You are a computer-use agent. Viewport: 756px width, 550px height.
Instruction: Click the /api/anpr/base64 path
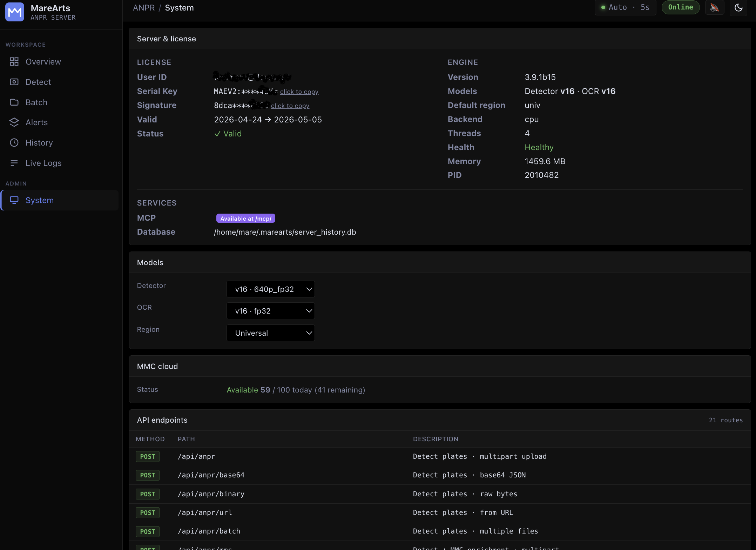point(211,475)
